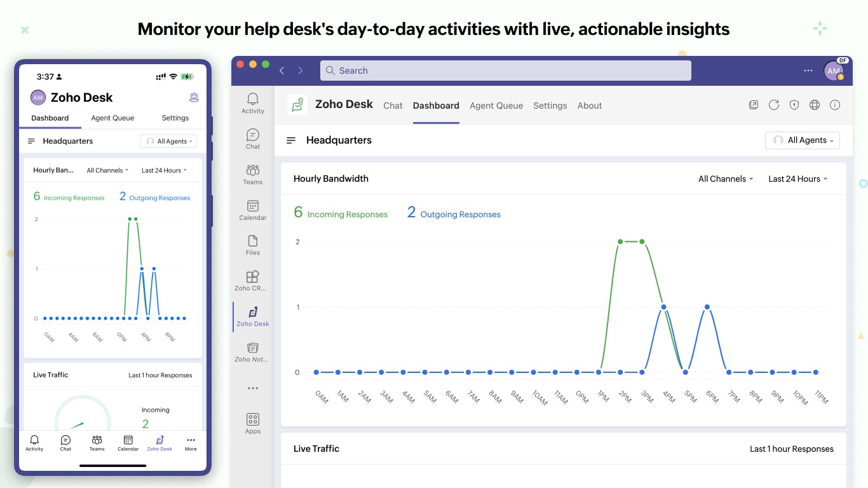Toggle mobile Outgoing Responses series
Image resolution: width=868 pixels, height=488 pixels.
pyautogui.click(x=154, y=197)
